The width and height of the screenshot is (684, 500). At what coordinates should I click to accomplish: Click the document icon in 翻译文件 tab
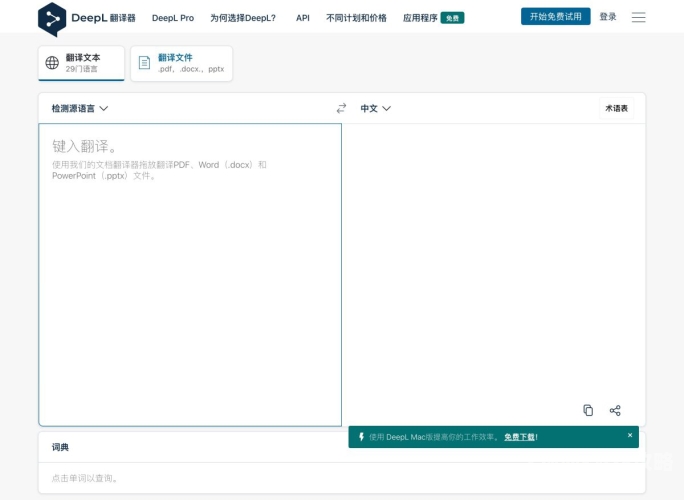click(x=144, y=63)
